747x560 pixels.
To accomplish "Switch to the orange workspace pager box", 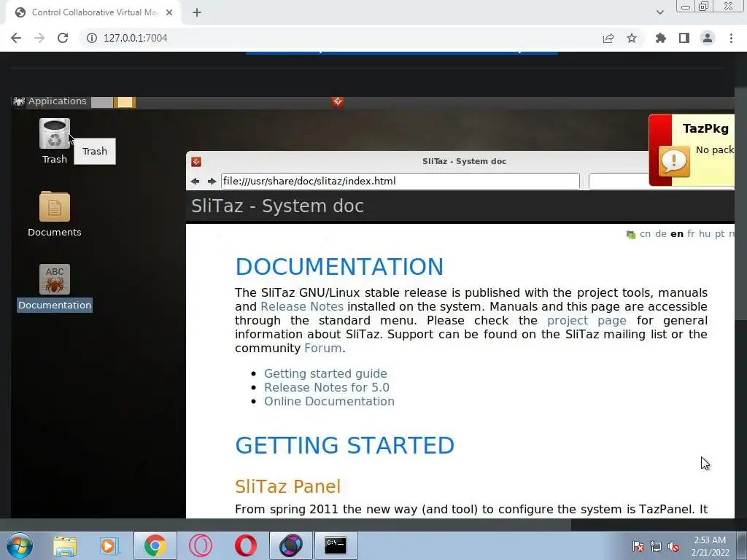I will [x=124, y=102].
